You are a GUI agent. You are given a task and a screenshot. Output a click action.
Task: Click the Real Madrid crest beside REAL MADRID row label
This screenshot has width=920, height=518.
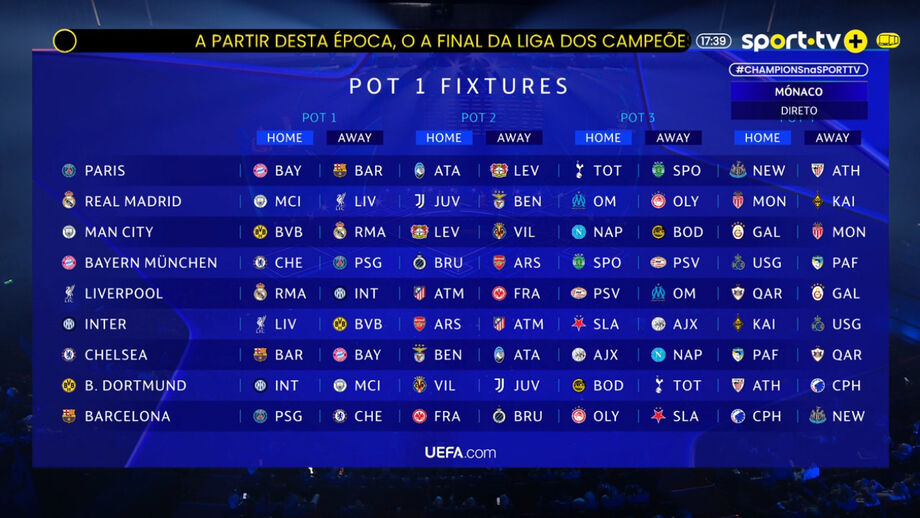click(x=69, y=201)
